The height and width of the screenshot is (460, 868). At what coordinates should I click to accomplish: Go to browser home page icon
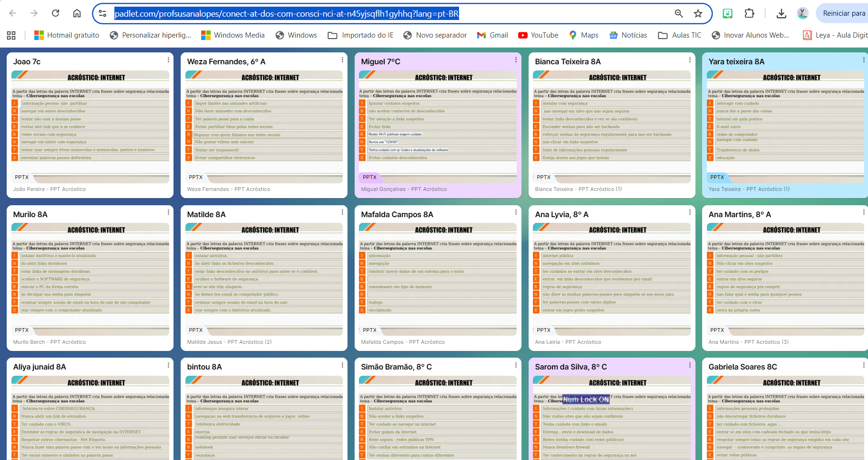(x=77, y=13)
